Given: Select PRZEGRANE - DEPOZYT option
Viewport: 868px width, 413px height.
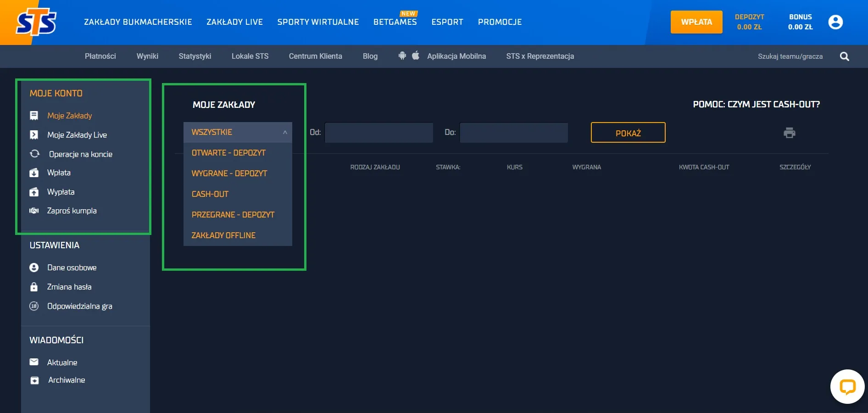Looking at the screenshot, I should (x=238, y=215).
